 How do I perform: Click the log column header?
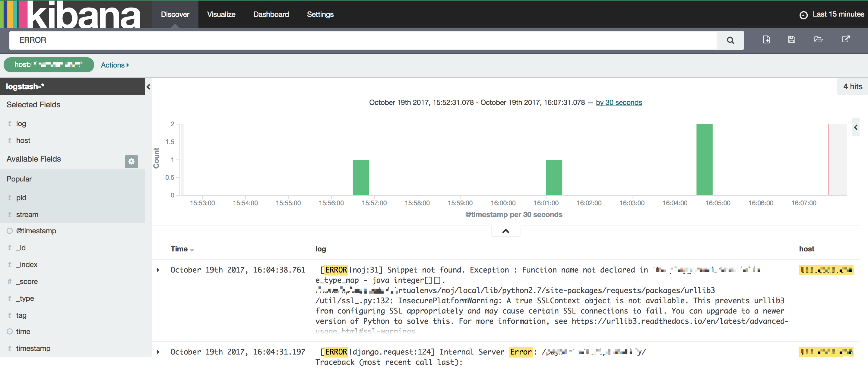pyautogui.click(x=320, y=249)
